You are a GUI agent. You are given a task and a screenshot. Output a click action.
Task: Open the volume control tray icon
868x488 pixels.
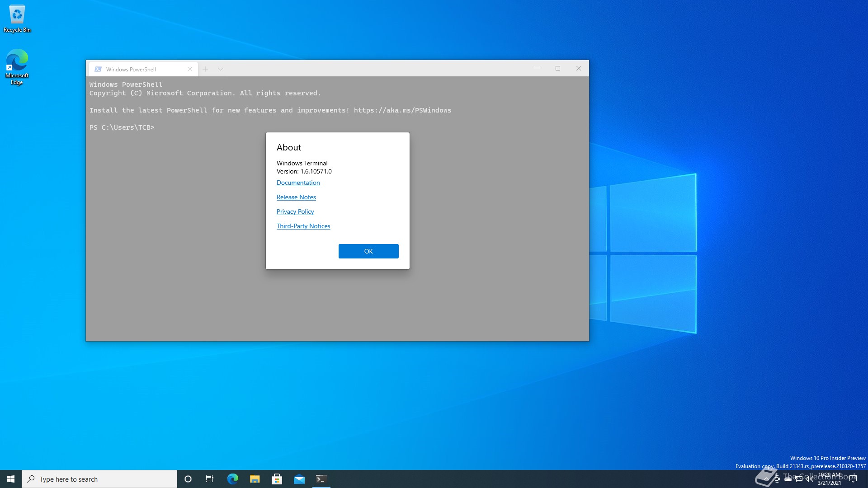pyautogui.click(x=810, y=479)
